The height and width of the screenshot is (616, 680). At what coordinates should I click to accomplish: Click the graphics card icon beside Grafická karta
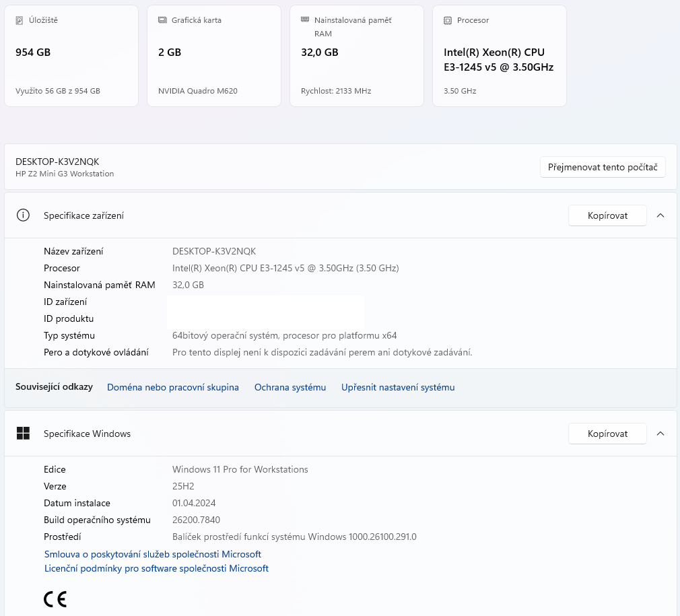162,20
